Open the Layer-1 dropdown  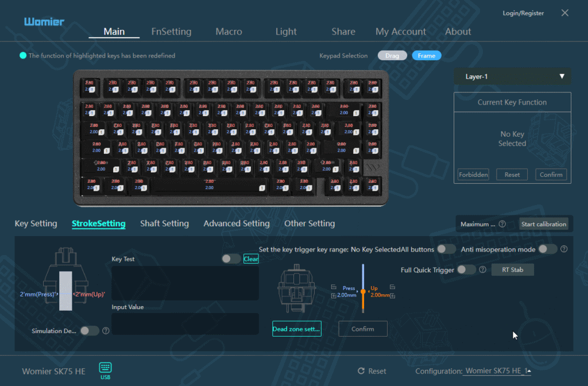tap(512, 76)
